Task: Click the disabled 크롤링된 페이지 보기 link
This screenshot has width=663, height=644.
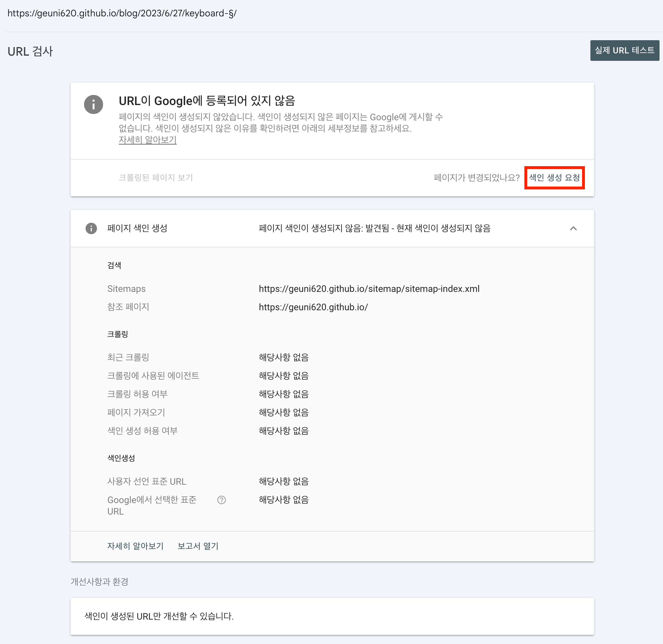Action: click(156, 178)
